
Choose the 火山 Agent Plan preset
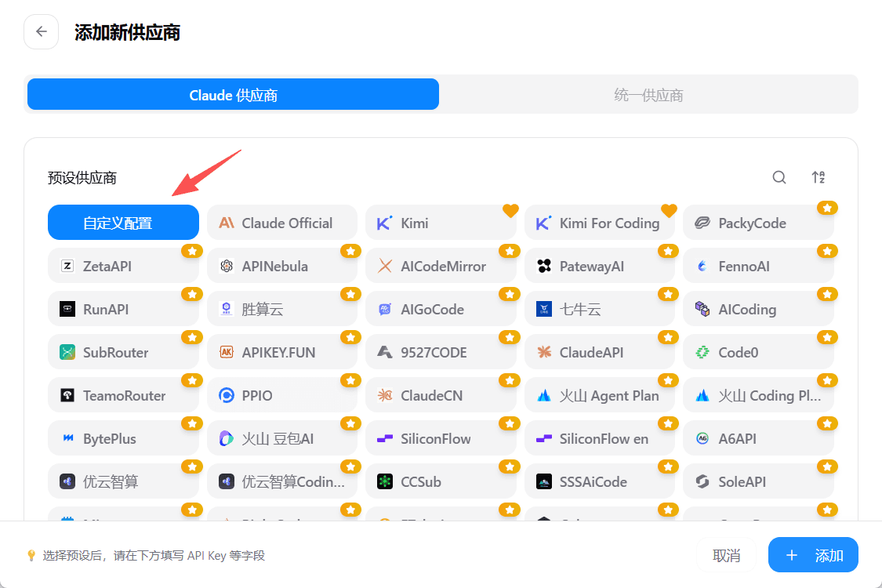point(600,396)
